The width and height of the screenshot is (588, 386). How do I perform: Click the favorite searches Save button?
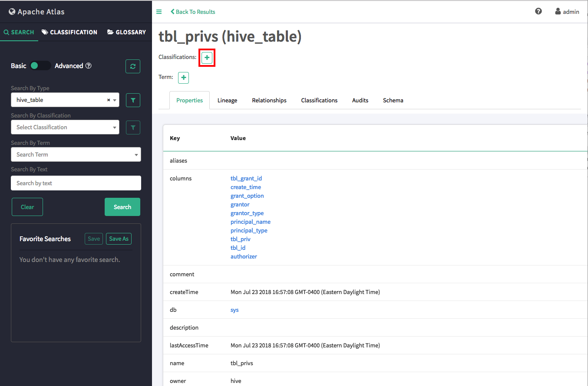(x=94, y=239)
